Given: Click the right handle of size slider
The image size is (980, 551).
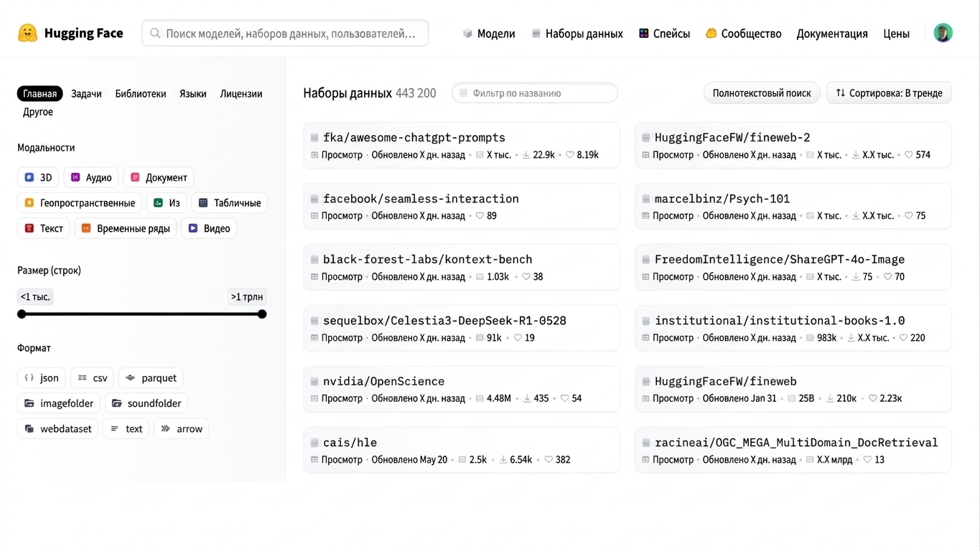Looking at the screenshot, I should pyautogui.click(x=262, y=314).
